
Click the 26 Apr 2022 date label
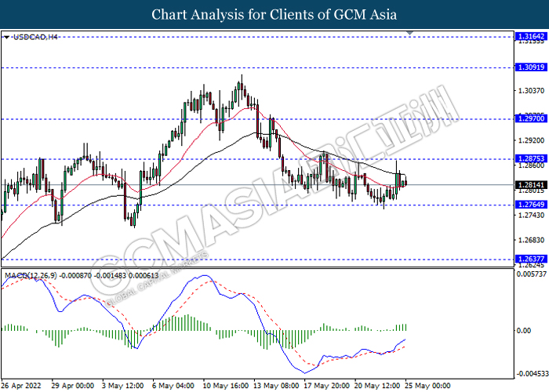coord(21,386)
